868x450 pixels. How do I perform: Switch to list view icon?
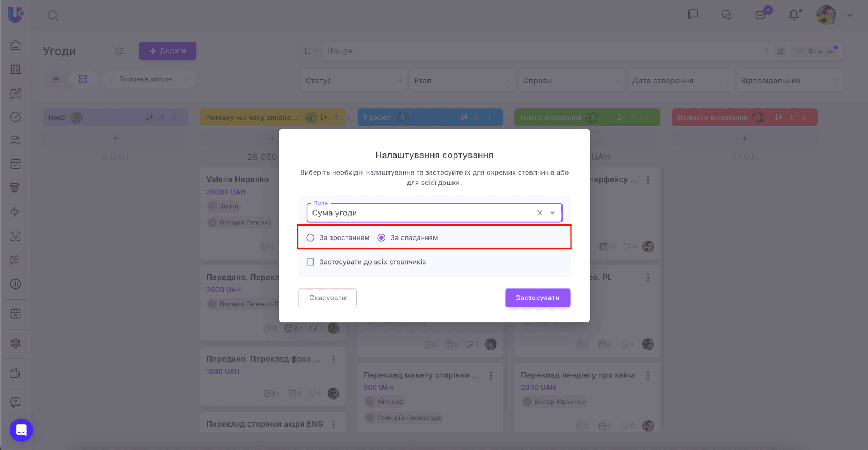[x=56, y=79]
